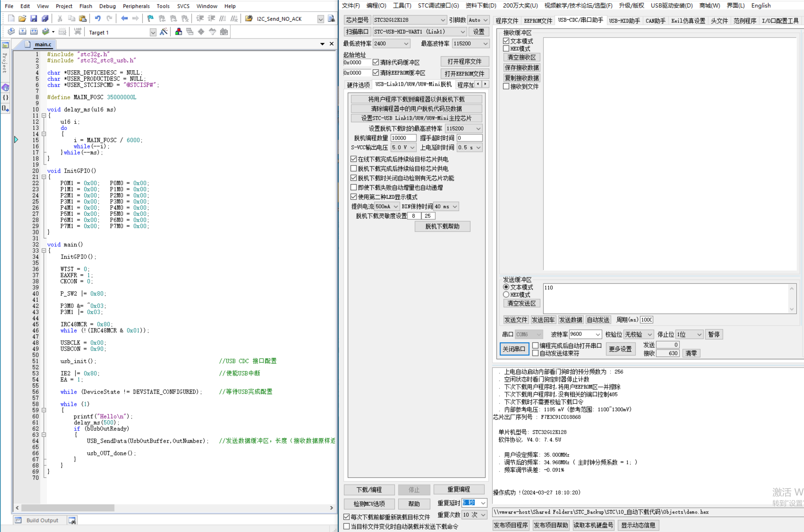Enable the HEX模式 checkbox in receive buffer
This screenshot has height=532, width=804.
click(506, 48)
